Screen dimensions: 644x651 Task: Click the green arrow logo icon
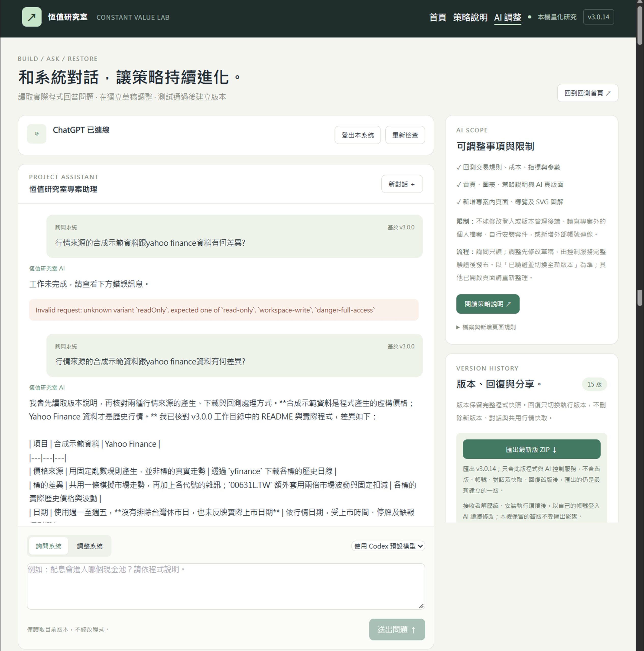(x=32, y=17)
